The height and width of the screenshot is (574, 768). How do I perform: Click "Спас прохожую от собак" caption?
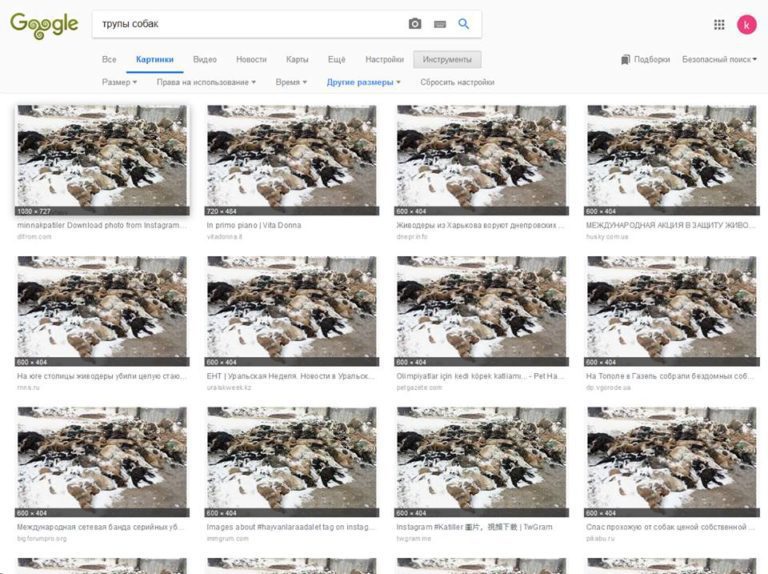[671, 527]
